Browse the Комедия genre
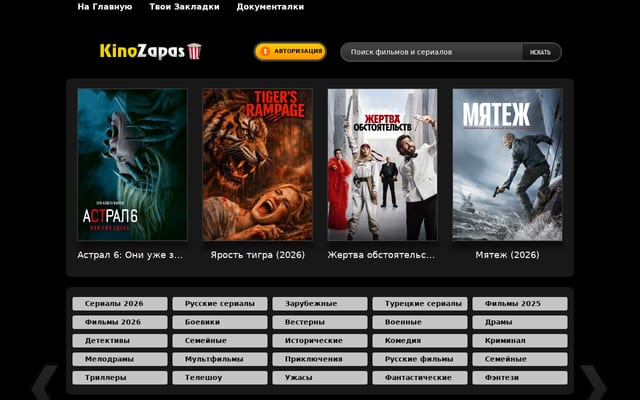This screenshot has width=640, height=400. point(420,340)
